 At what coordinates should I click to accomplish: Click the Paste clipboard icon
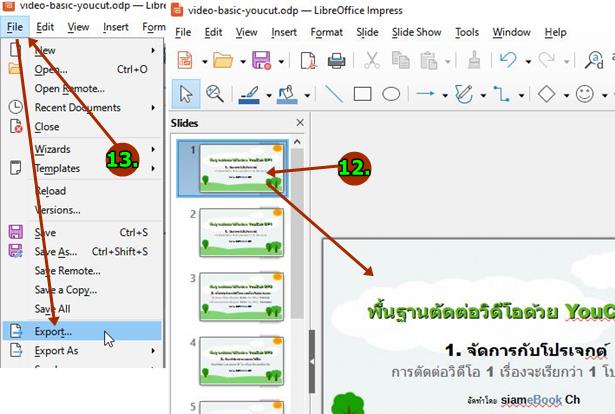click(x=429, y=61)
